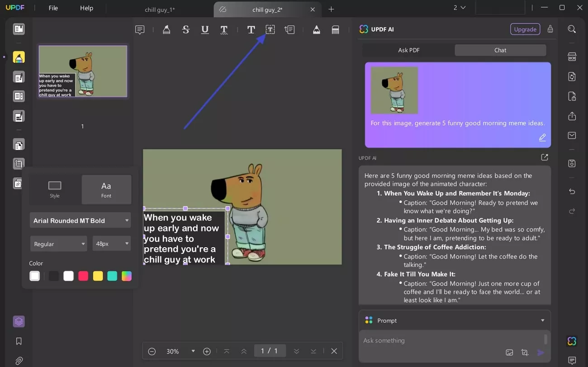
Task: Open the Bookmarks panel icon
Action: [19, 341]
